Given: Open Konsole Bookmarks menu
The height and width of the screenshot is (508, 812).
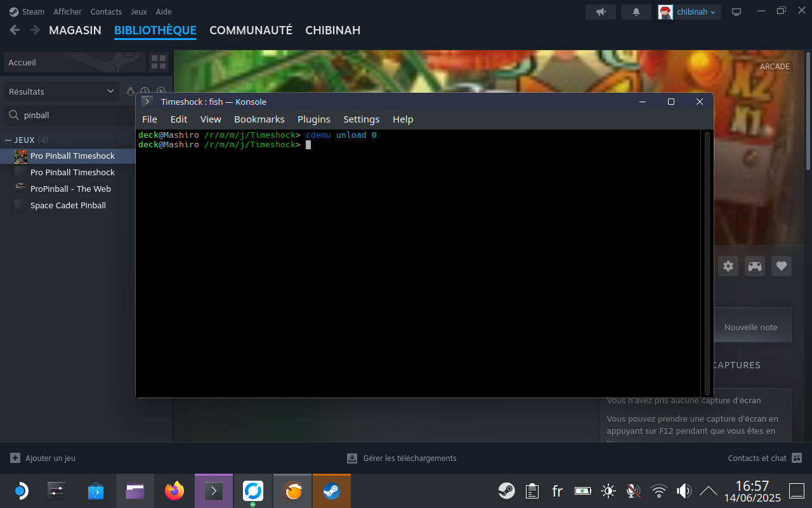Looking at the screenshot, I should pos(259,119).
